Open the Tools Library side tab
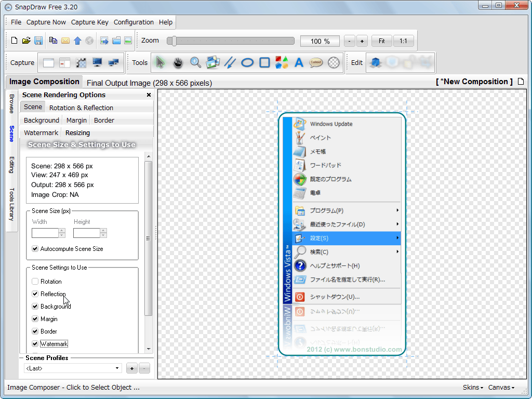This screenshot has height=399, width=532. [x=11, y=204]
